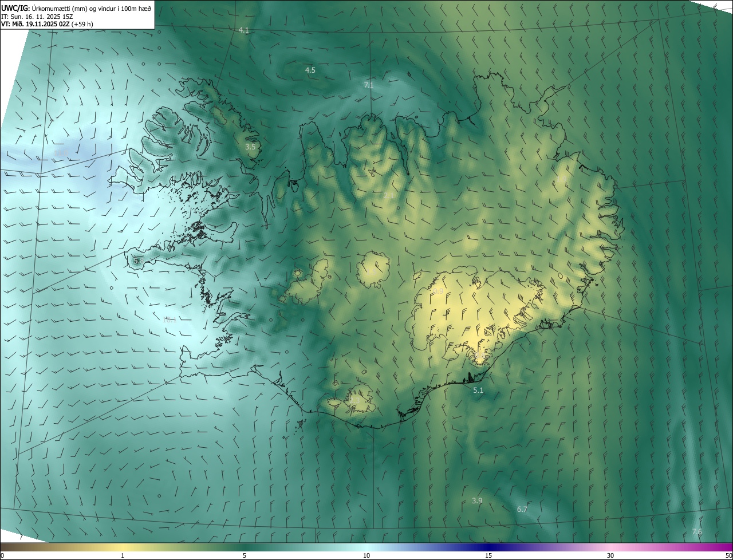Click the 0 tick on the color scale
Image resolution: width=733 pixels, height=560 pixels.
point(2,555)
